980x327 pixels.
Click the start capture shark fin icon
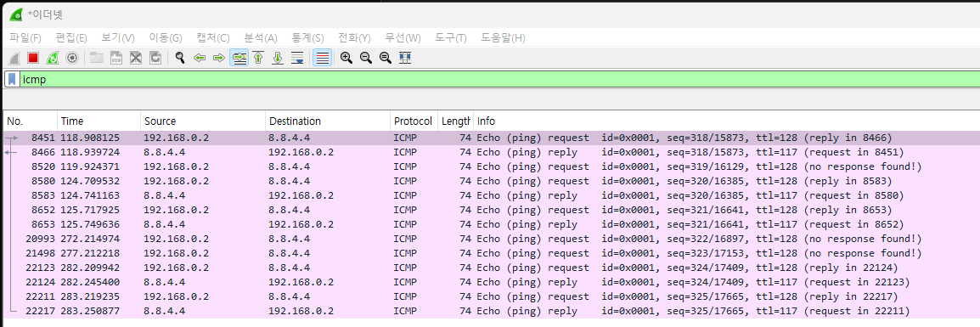(x=15, y=58)
